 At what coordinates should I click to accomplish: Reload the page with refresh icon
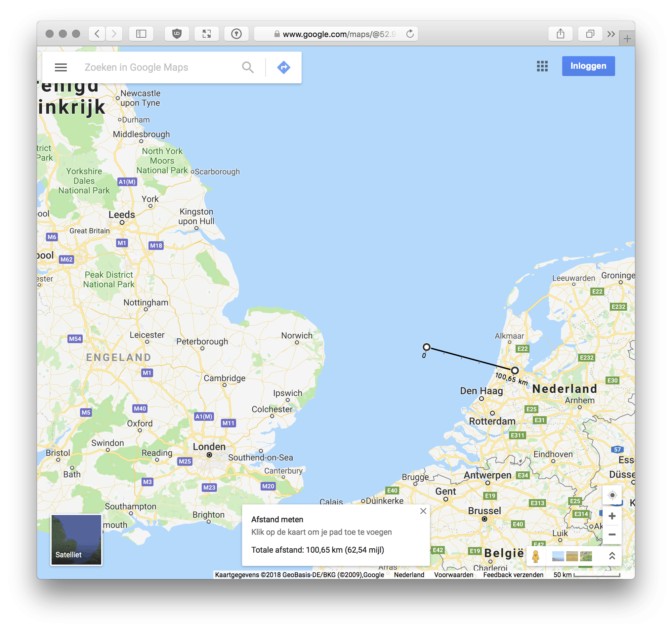point(410,34)
